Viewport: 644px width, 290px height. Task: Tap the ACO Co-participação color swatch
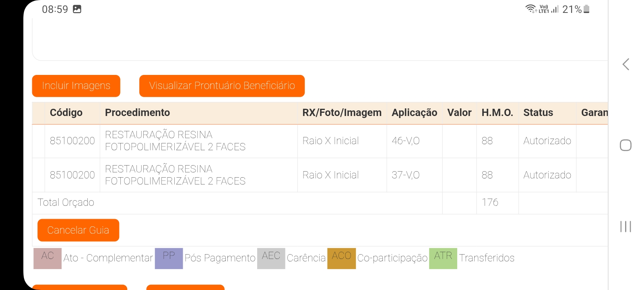click(341, 258)
